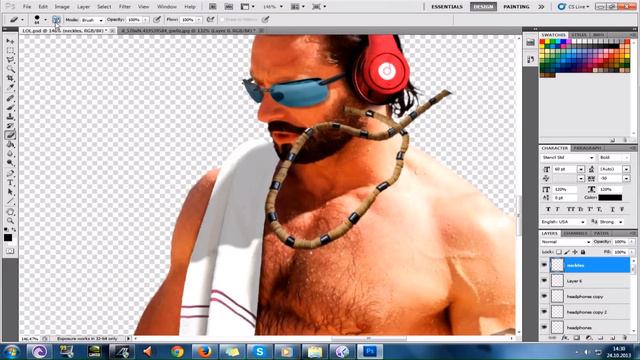The image size is (640, 360).
Task: Select the Design workspace button
Action: [483, 7]
